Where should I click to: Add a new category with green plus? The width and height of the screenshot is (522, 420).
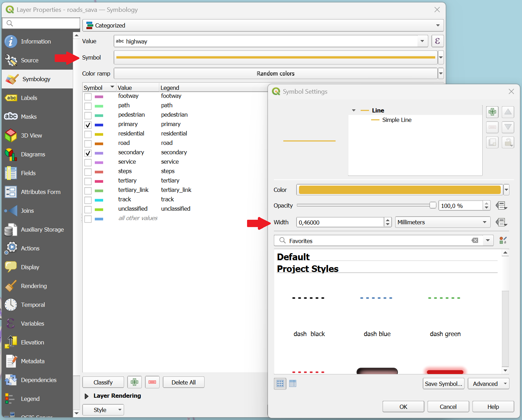click(135, 382)
